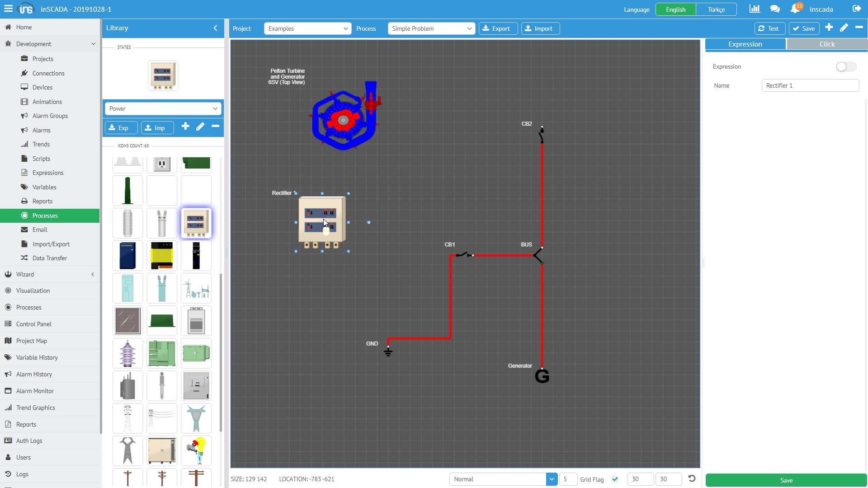Screen dimensions: 868x488
Task: Edit the library item with the pencil
Action: tap(200, 127)
